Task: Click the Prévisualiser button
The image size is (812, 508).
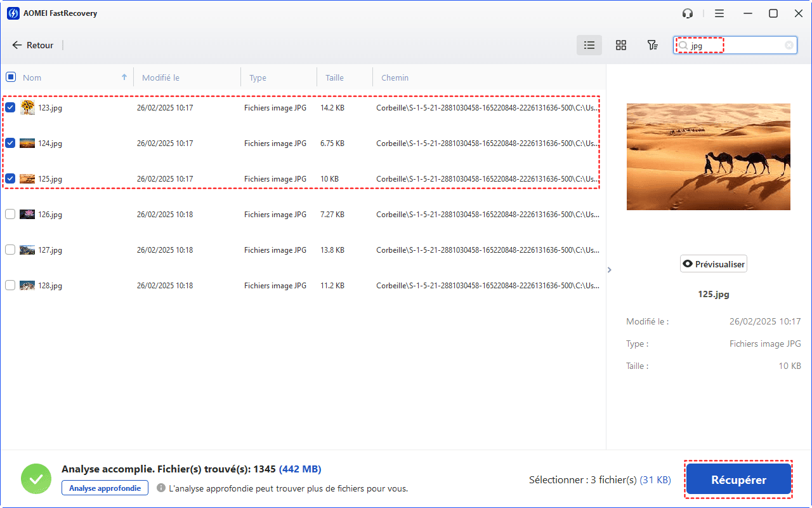Action: (x=714, y=264)
